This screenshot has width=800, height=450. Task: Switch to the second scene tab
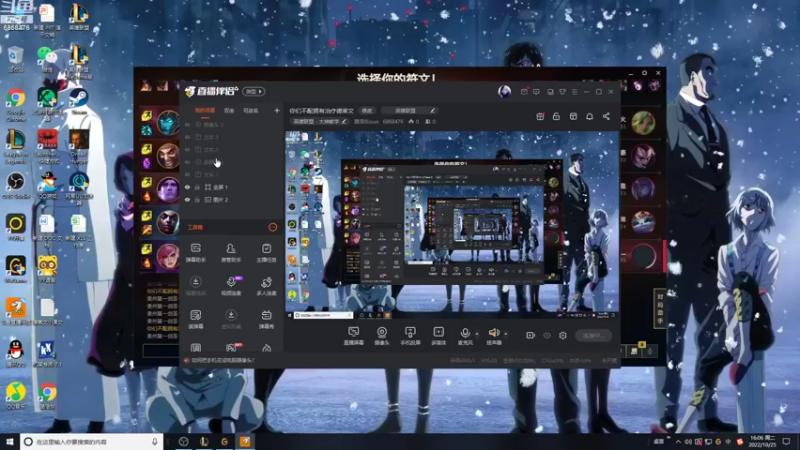229,111
